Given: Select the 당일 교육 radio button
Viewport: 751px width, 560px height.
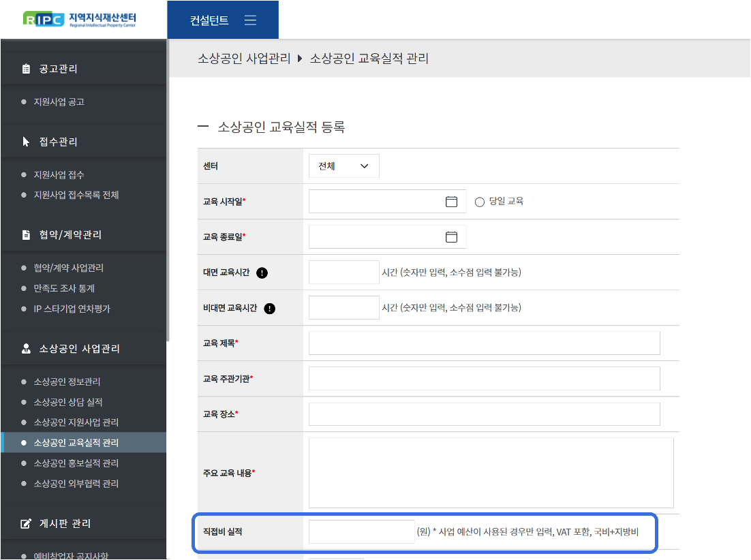Looking at the screenshot, I should coord(480,202).
